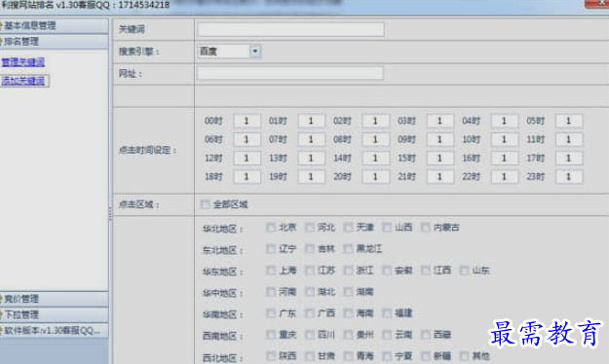Viewport: 609px width, 364px height.
Task: Check the 新疆 region checkbox
Action: [426, 356]
